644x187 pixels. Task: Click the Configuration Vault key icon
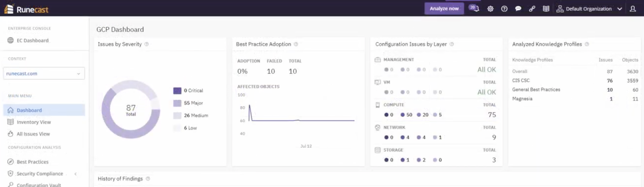(x=10, y=185)
